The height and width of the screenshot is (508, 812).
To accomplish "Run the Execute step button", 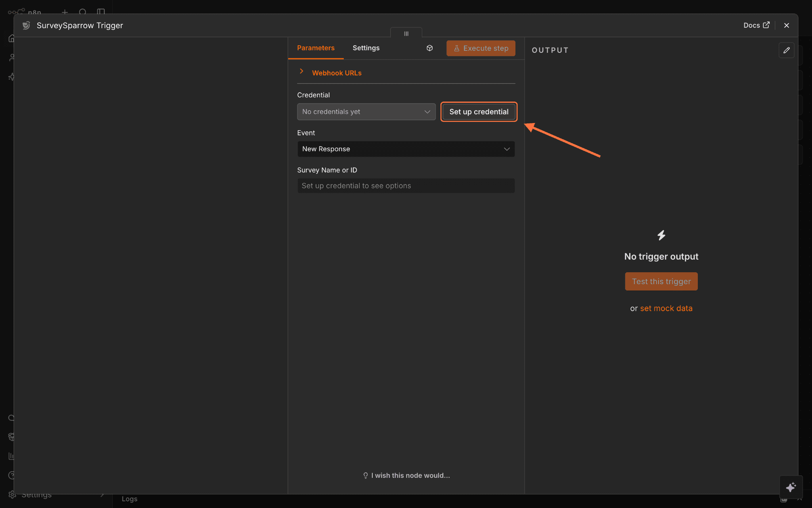I will pos(481,48).
